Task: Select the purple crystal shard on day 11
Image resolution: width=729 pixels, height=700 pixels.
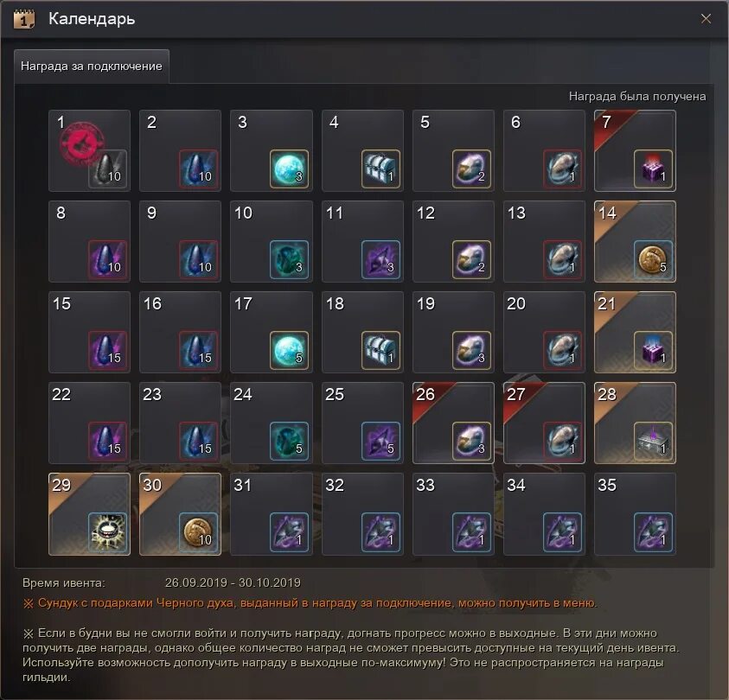Action: (x=380, y=259)
